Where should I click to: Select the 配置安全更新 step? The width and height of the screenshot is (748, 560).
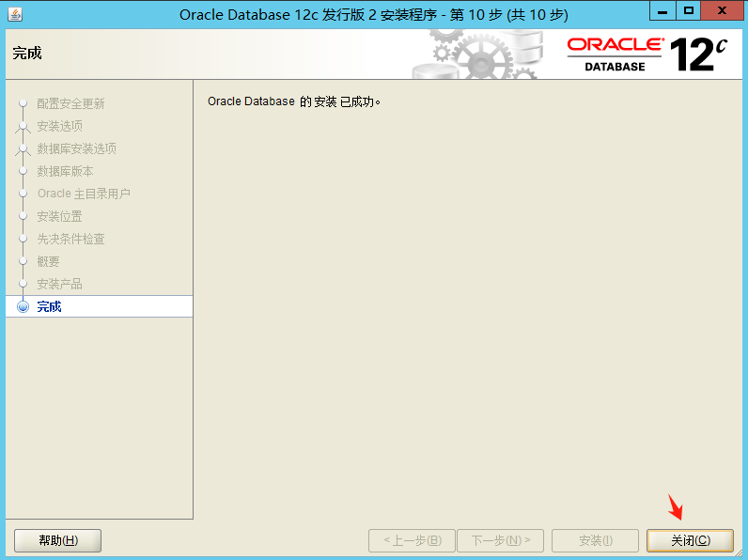[70, 103]
